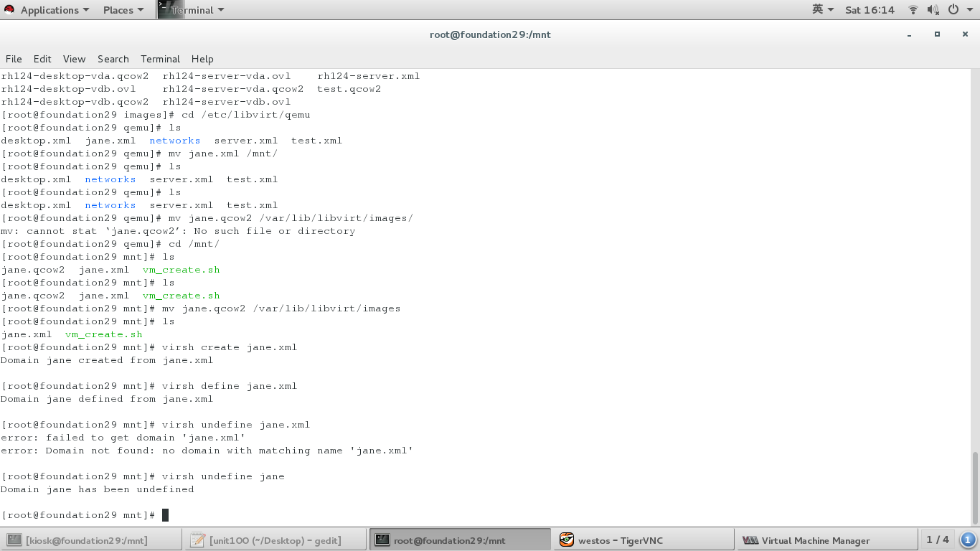Image resolution: width=980 pixels, height=551 pixels.
Task: Minimize the terminal window
Action: click(x=910, y=34)
